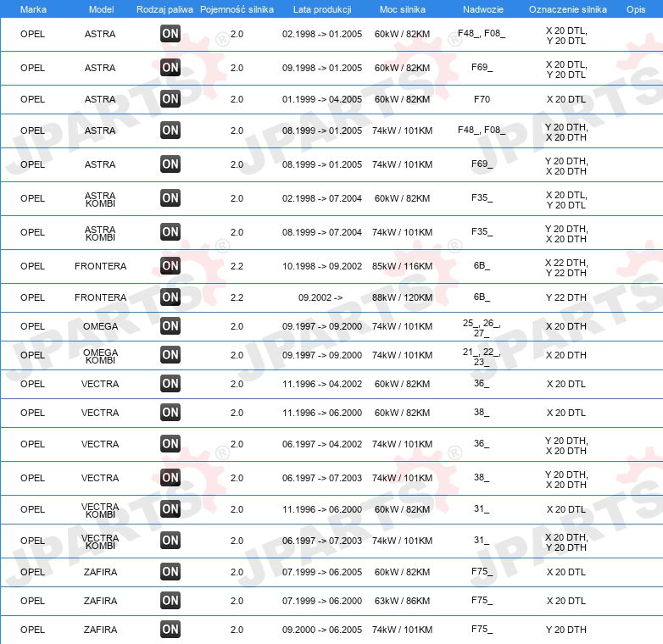Image resolution: width=663 pixels, height=644 pixels.
Task: Click ON icon for Vectra 11.1996 -> 04.2002
Action: click(170, 384)
